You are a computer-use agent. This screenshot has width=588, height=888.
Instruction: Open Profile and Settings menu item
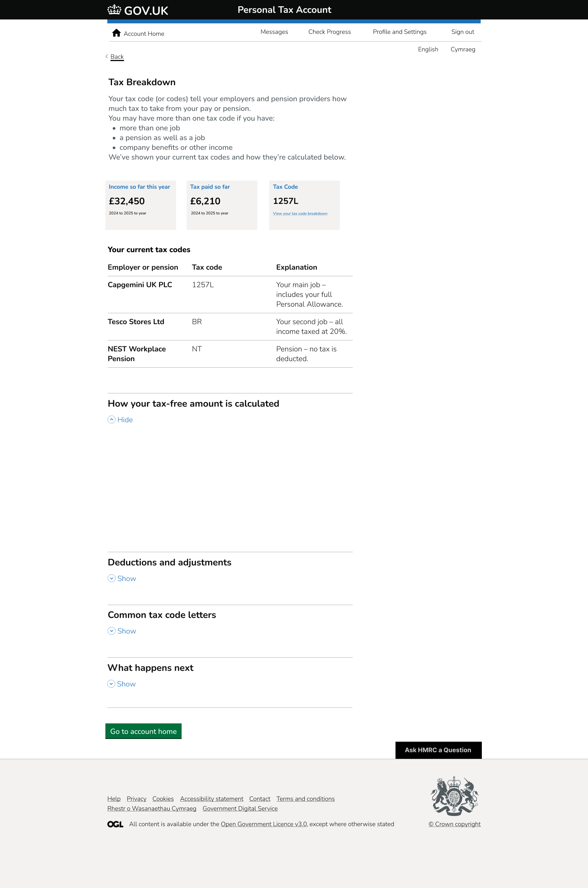(x=399, y=32)
